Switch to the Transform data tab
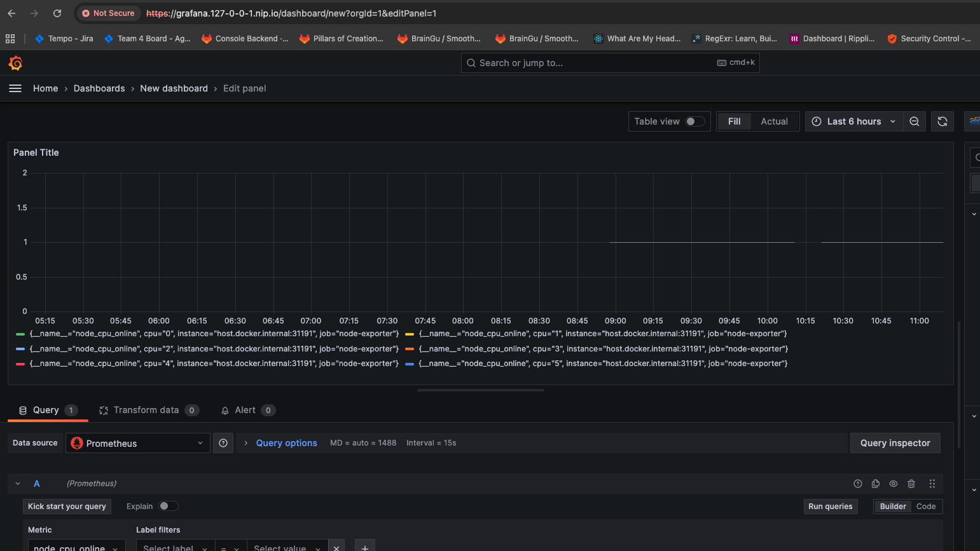Screen dimensions: 980x551 (x=149, y=410)
